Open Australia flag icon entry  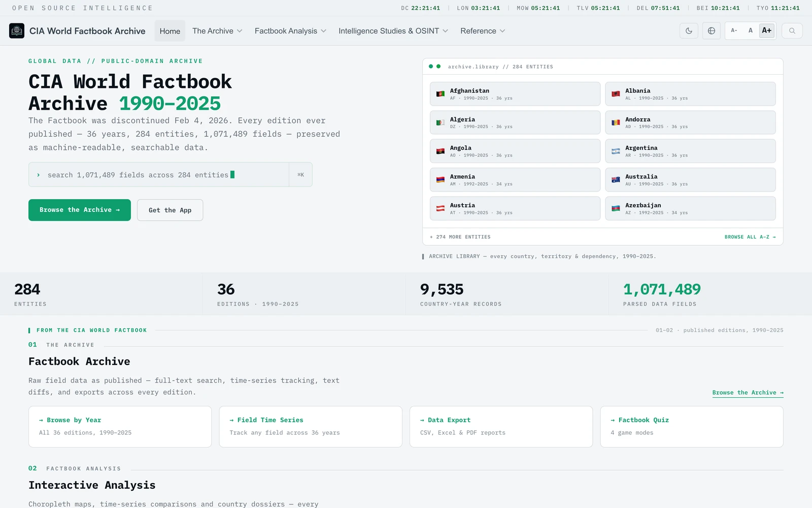click(616, 180)
